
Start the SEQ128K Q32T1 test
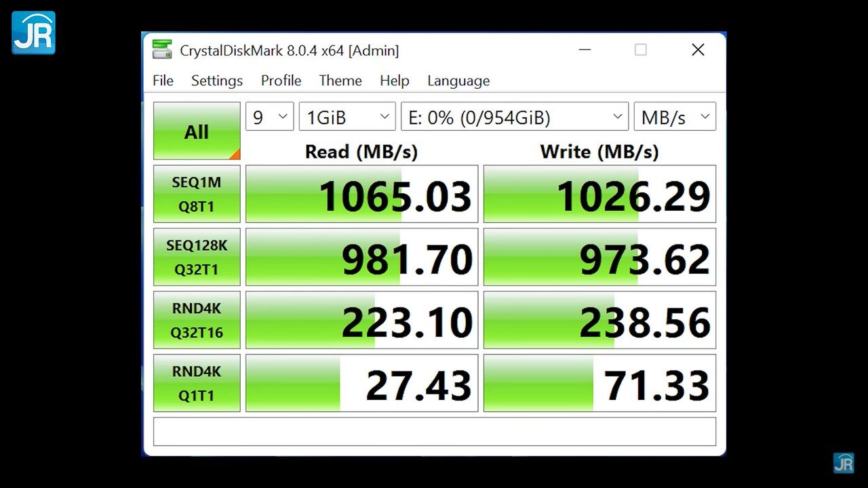(x=197, y=257)
